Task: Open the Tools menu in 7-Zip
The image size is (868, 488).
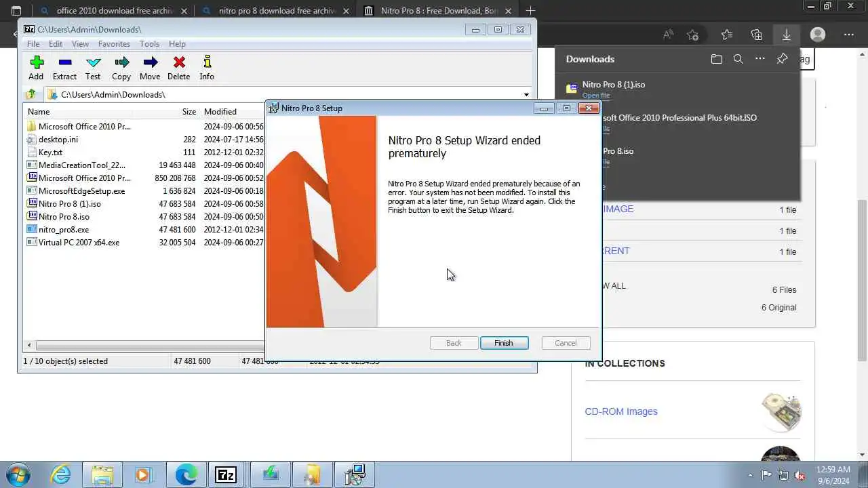Action: coord(149,44)
